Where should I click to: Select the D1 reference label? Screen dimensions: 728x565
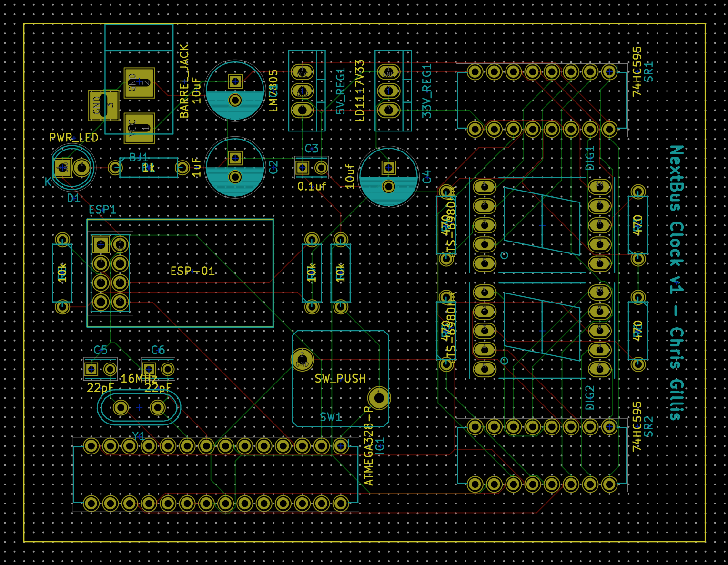click(x=73, y=198)
